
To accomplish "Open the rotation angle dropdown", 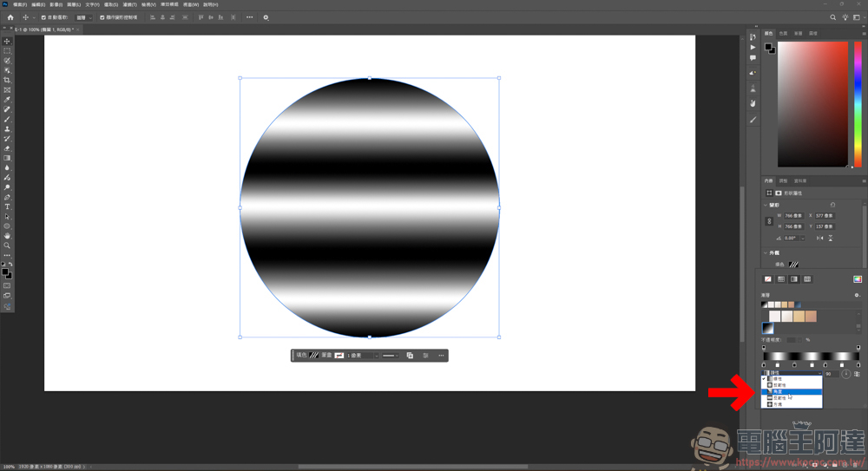I will pos(803,238).
